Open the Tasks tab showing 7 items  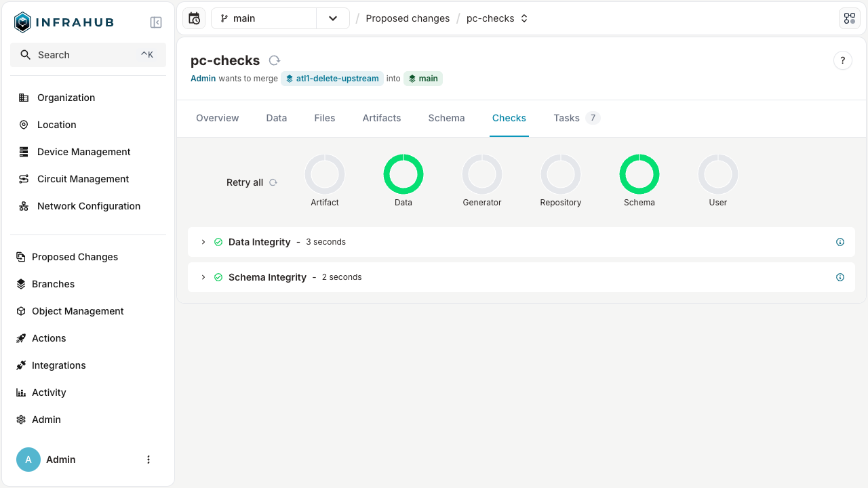click(x=567, y=118)
